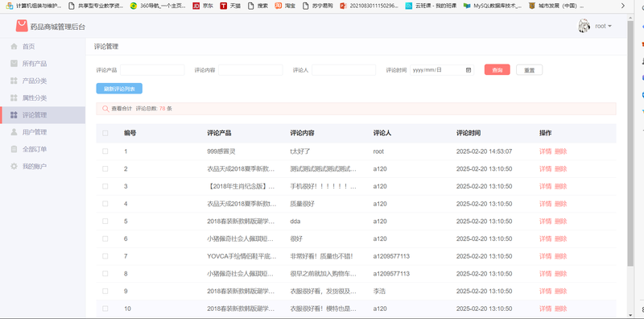
Task: Click the 999感冒灵 product cell
Action: point(221,151)
